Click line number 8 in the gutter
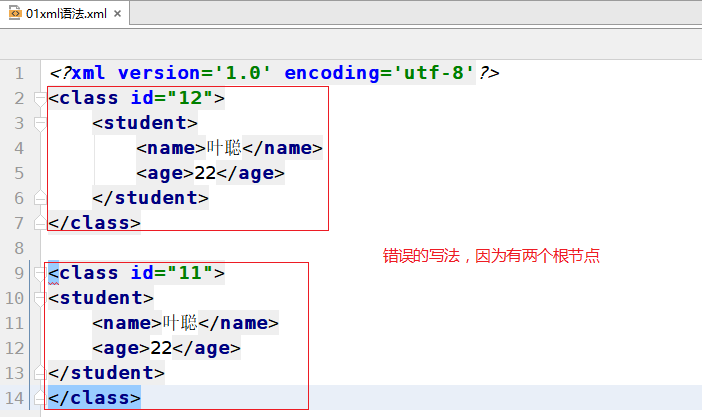This screenshot has height=417, width=702. (x=20, y=247)
